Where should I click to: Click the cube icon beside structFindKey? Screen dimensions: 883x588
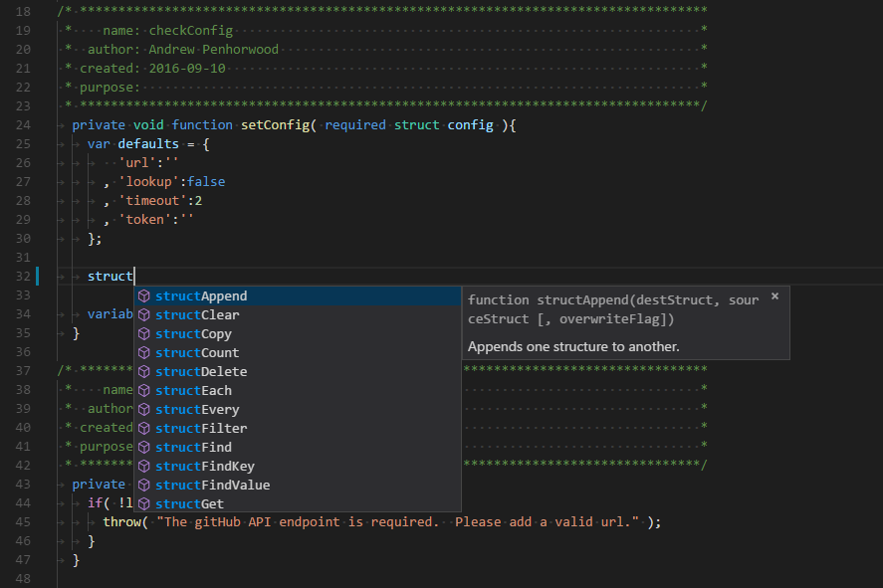[x=144, y=466]
